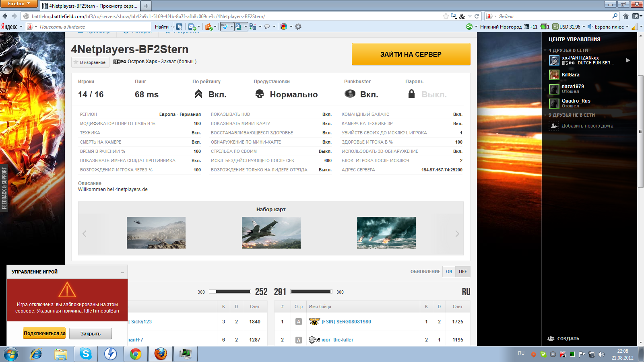Open Google Chrome from the taskbar
The image size is (644, 362).
[136, 354]
